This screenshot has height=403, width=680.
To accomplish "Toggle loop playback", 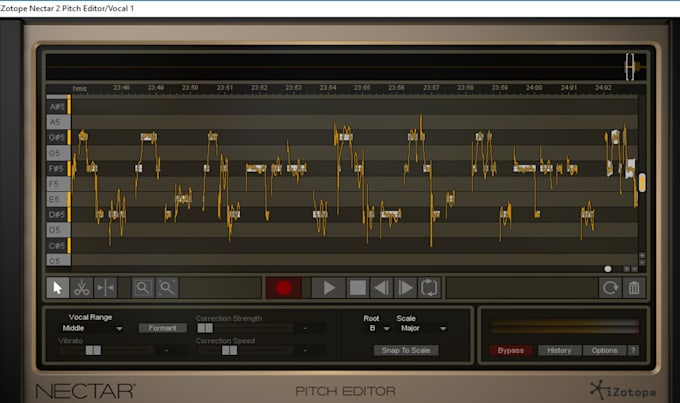I will 429,288.
